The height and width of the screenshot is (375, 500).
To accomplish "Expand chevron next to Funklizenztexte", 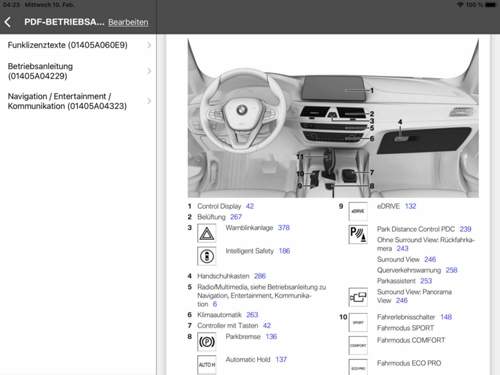I will [149, 45].
